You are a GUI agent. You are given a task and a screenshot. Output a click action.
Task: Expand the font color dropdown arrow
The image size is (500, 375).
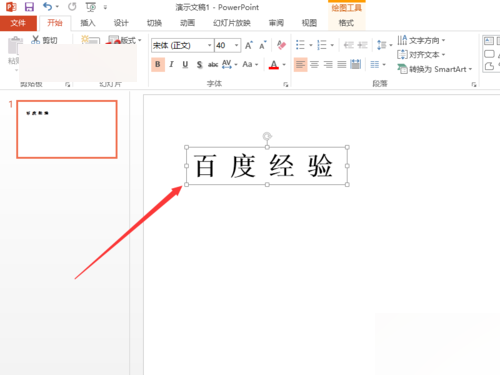coord(284,65)
